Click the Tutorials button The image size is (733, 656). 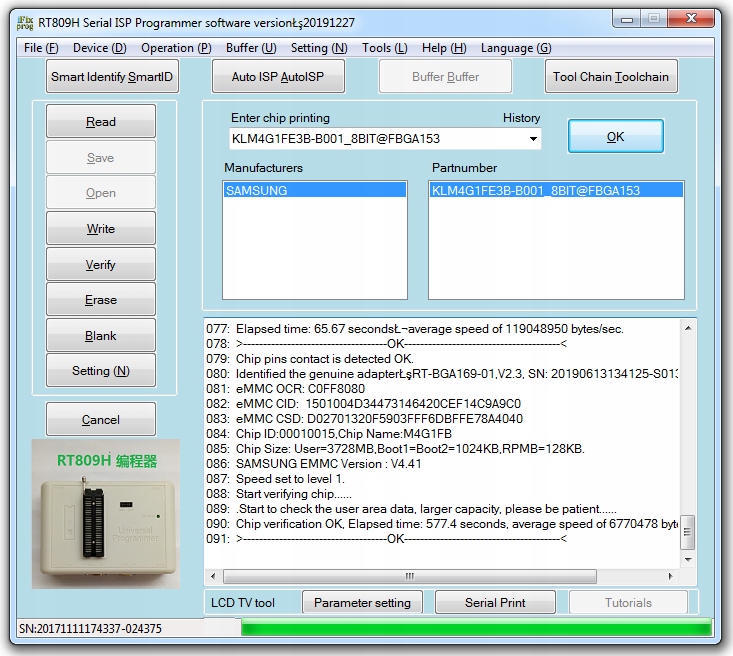628,603
